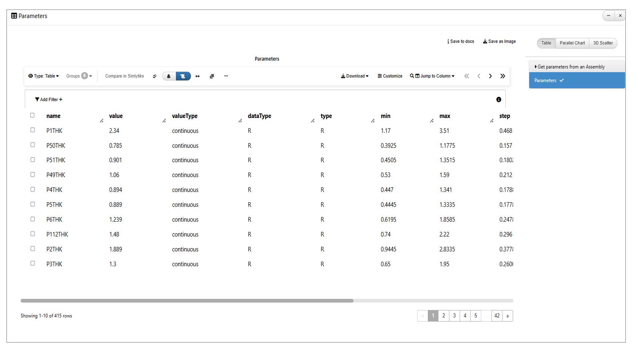This screenshot has width=644, height=346.
Task: Check the P1THK row checkbox
Action: pyautogui.click(x=33, y=130)
